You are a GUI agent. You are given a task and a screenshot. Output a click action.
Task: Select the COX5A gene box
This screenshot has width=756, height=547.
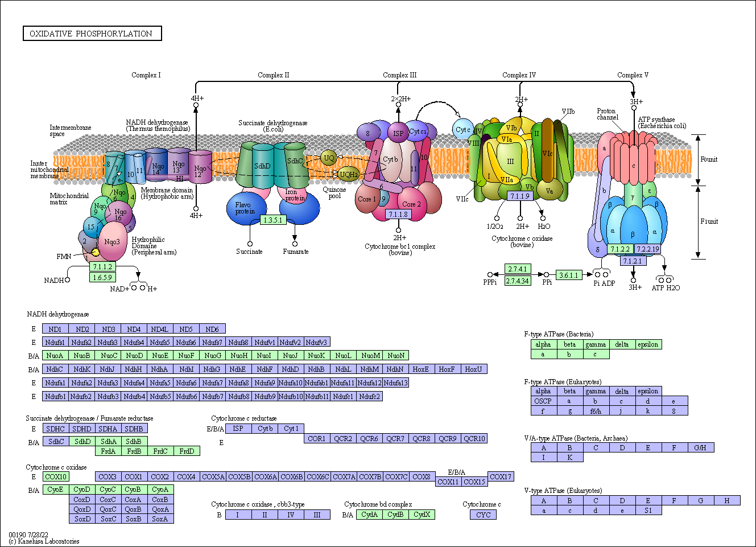(x=213, y=476)
